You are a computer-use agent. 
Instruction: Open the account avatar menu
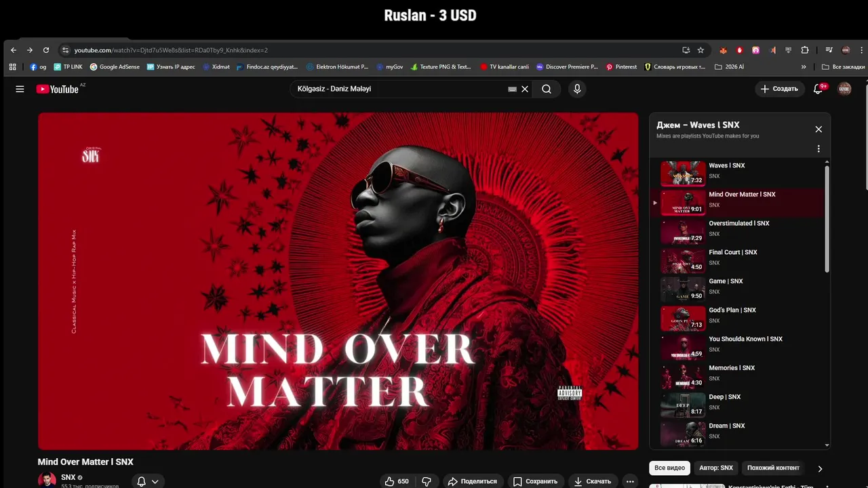click(x=844, y=89)
